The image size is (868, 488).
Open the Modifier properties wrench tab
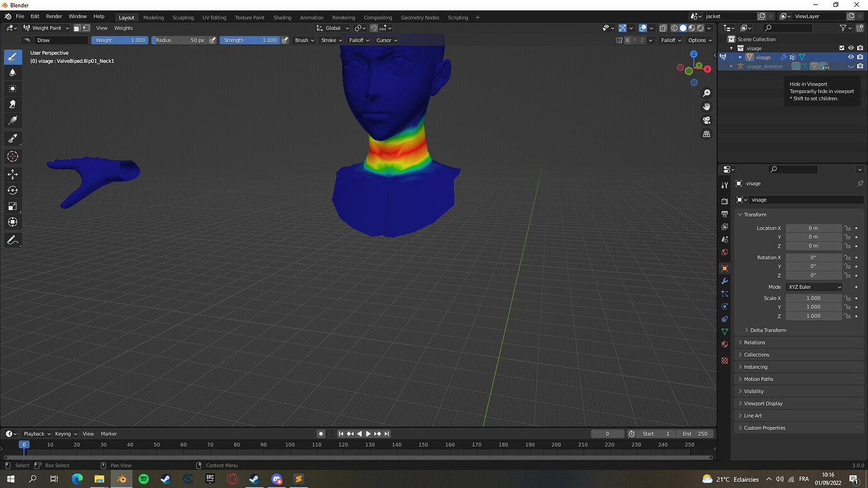point(725,280)
